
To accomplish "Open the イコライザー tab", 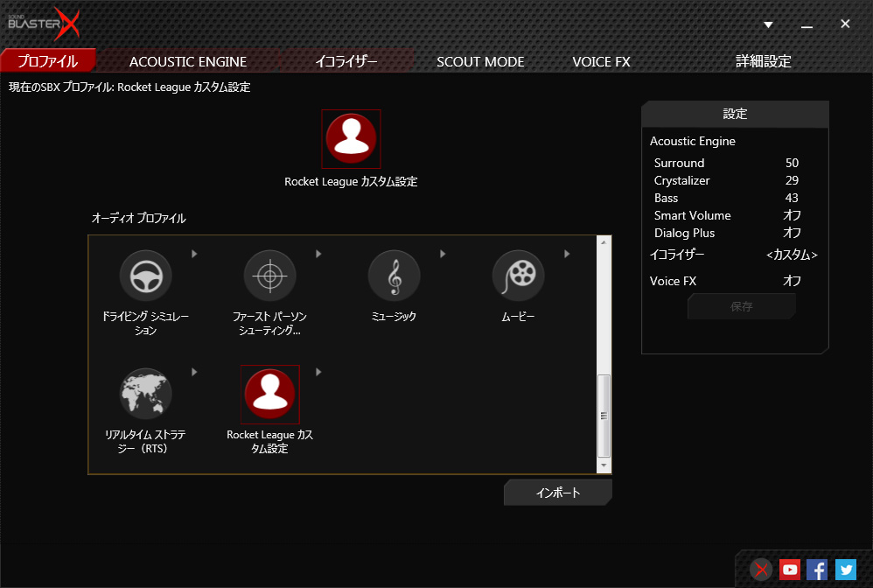I will click(346, 61).
